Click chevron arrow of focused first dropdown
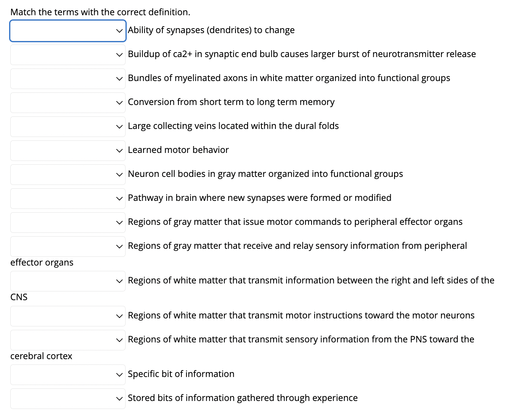Screen dimensions: 506x420 pyautogui.click(x=119, y=31)
